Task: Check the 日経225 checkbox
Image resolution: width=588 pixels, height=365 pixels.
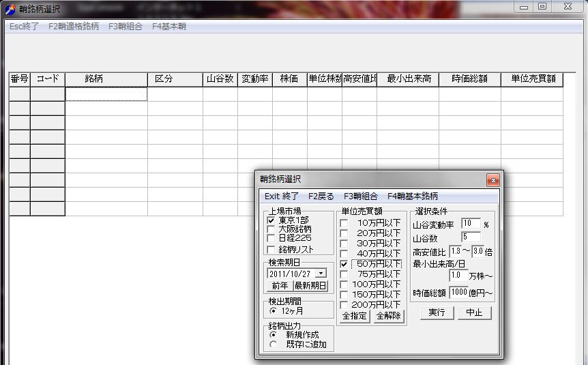Action: 271,238
